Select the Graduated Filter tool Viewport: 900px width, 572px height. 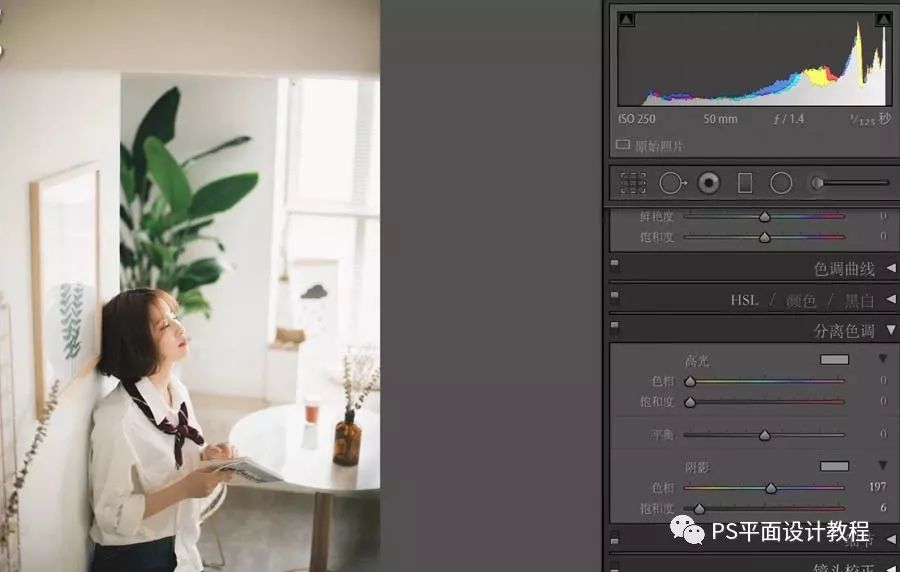pos(744,184)
